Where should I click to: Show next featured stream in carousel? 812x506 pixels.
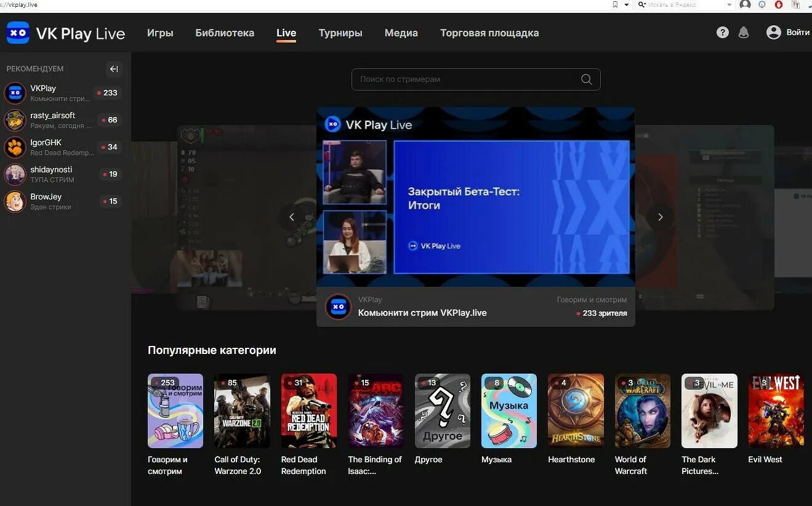click(x=660, y=217)
